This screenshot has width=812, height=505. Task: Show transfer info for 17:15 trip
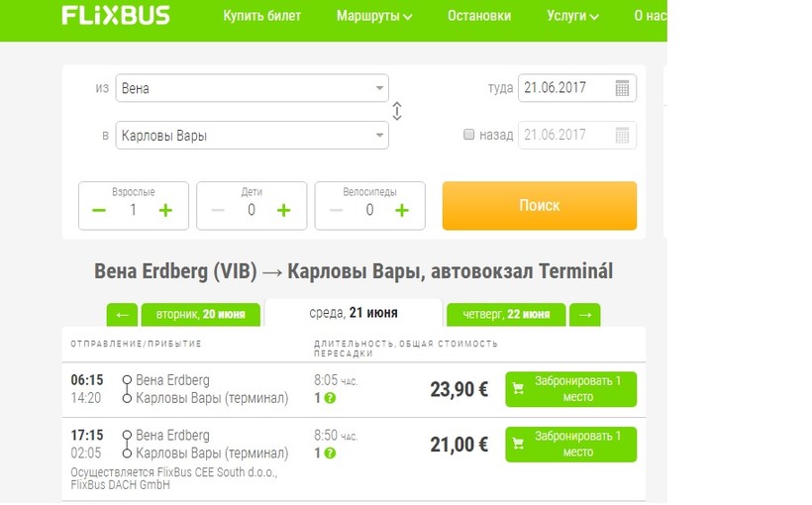click(x=330, y=454)
